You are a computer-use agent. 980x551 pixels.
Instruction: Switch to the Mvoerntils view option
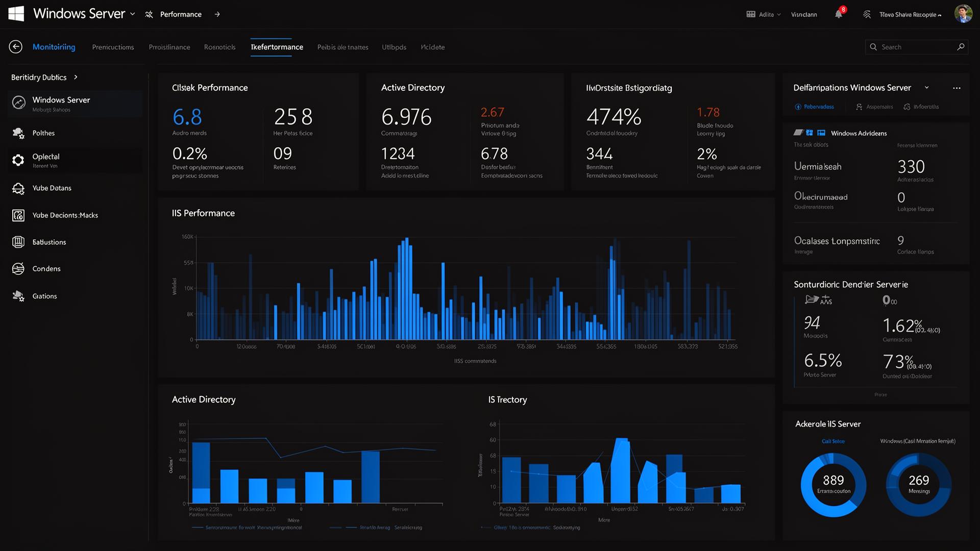click(921, 107)
